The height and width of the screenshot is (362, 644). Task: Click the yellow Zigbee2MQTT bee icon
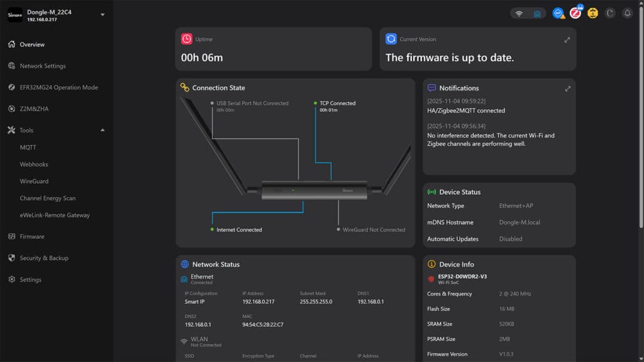(592, 13)
